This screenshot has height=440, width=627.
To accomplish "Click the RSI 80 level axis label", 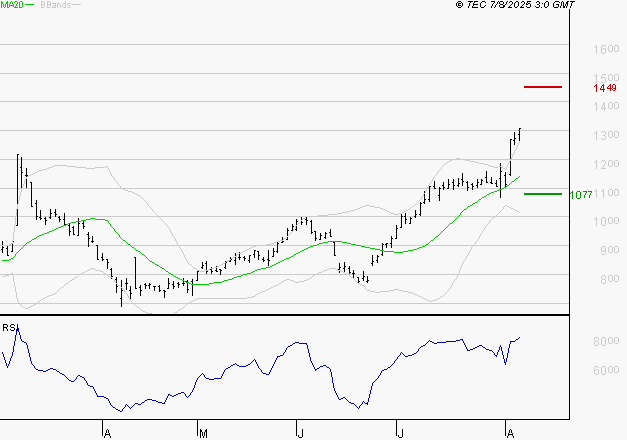I will (602, 342).
